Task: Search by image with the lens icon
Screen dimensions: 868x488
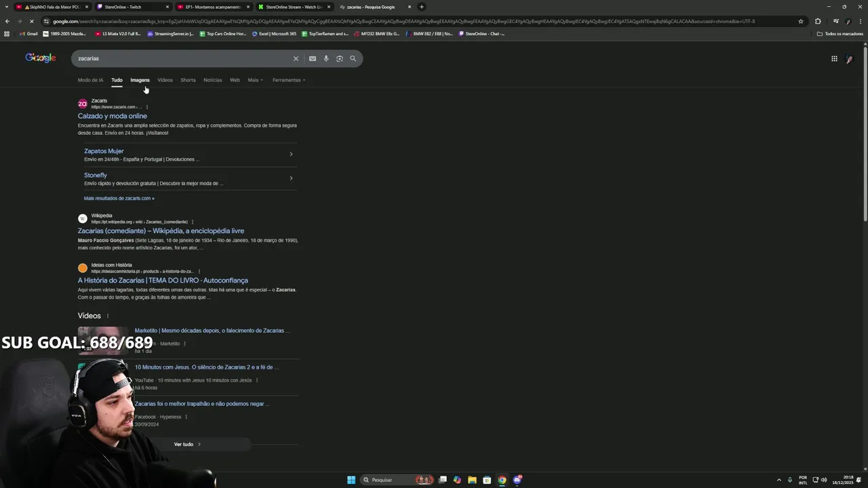Action: 340,58
